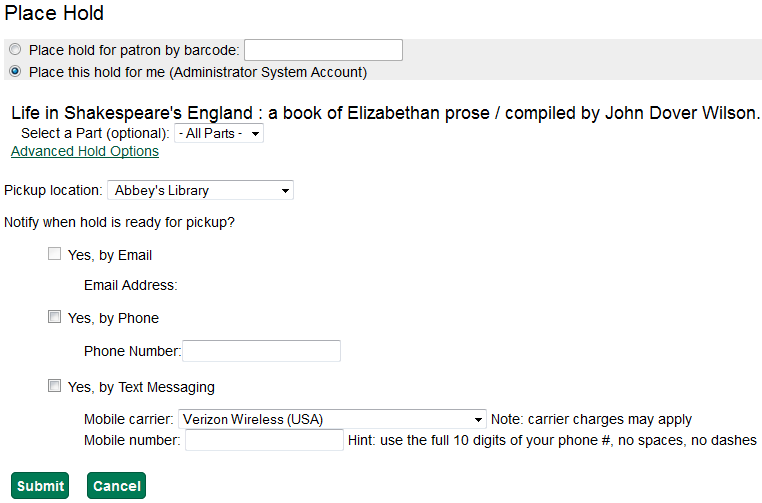Click the 'Yes, by Text Messaging' label

[x=141, y=387]
